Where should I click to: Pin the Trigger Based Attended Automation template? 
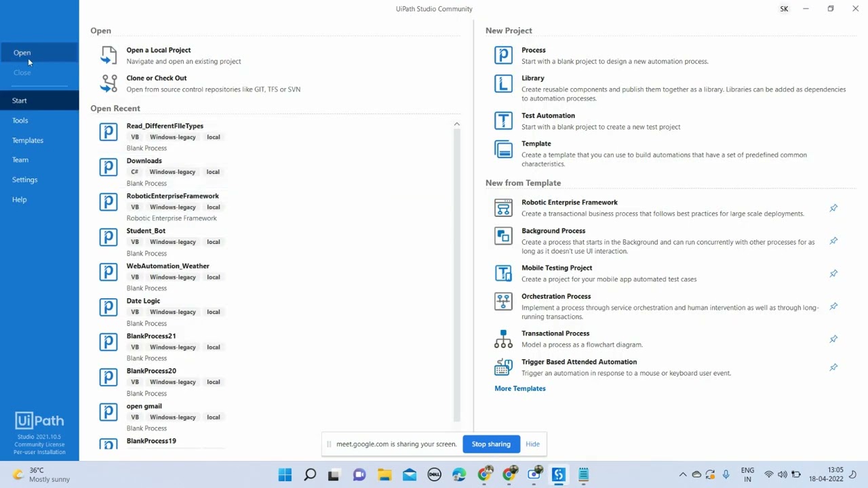tap(833, 367)
